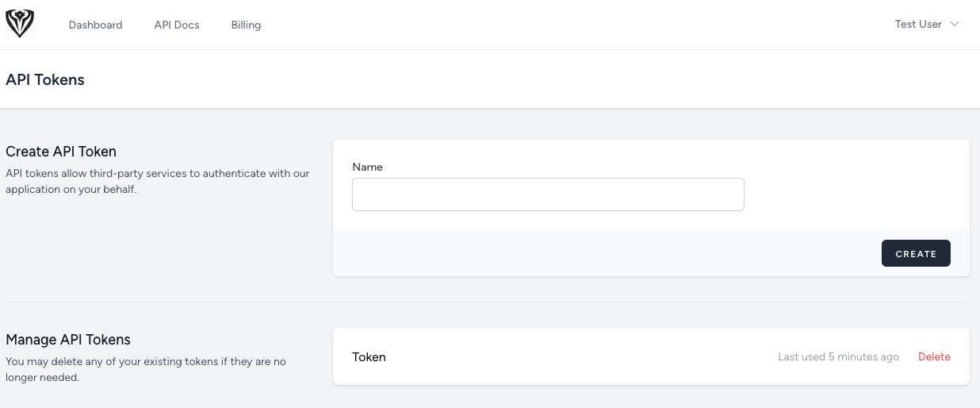980x408 pixels.
Task: Click the third-party services description text
Action: [157, 181]
